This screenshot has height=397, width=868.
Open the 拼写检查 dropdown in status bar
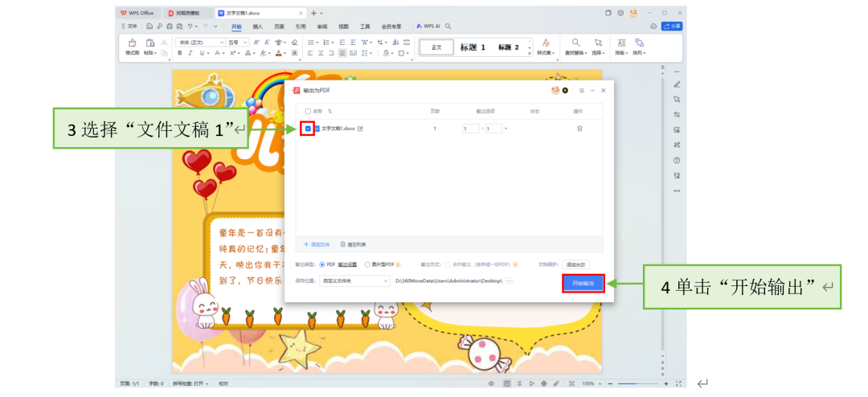coord(190,383)
